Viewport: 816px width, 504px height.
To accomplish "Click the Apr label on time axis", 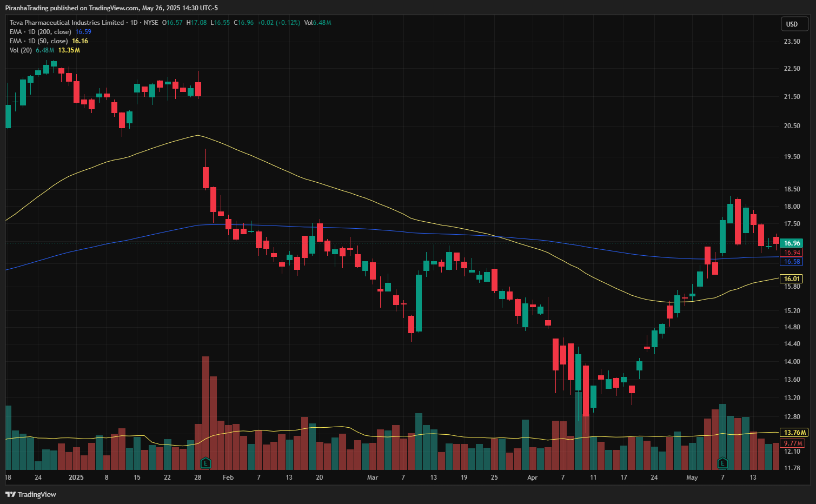I will (533, 478).
